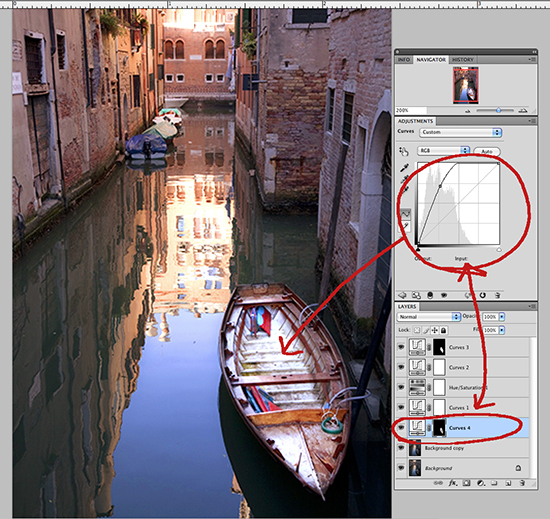Hide the Background copy layer
Image resolution: width=550 pixels, height=519 pixels.
(x=401, y=448)
